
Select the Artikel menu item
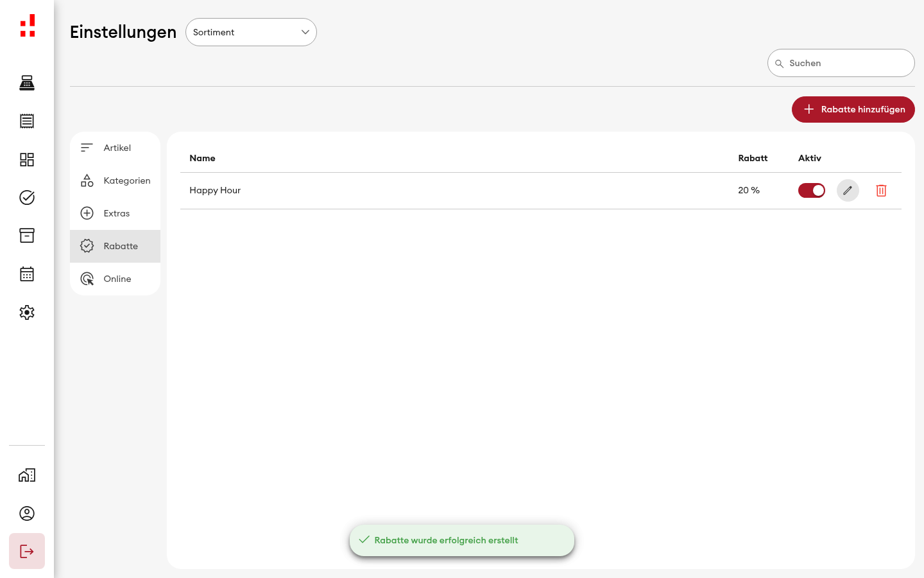pos(116,148)
